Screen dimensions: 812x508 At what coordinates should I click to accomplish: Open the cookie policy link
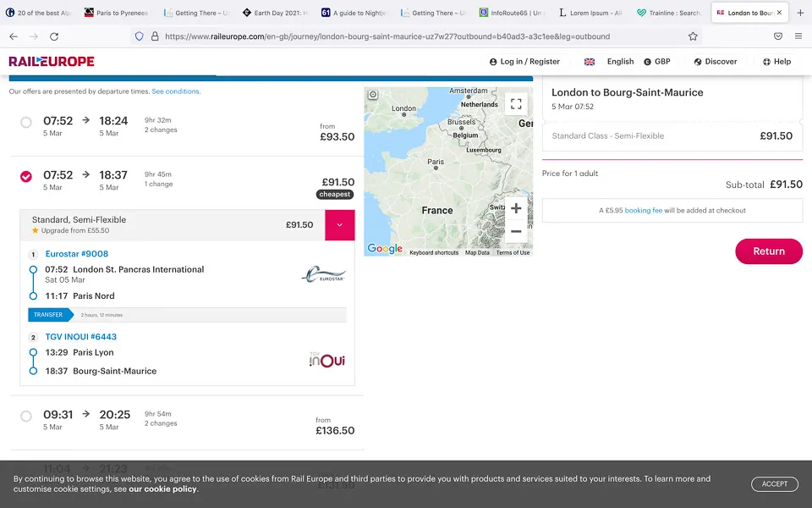[162, 489]
